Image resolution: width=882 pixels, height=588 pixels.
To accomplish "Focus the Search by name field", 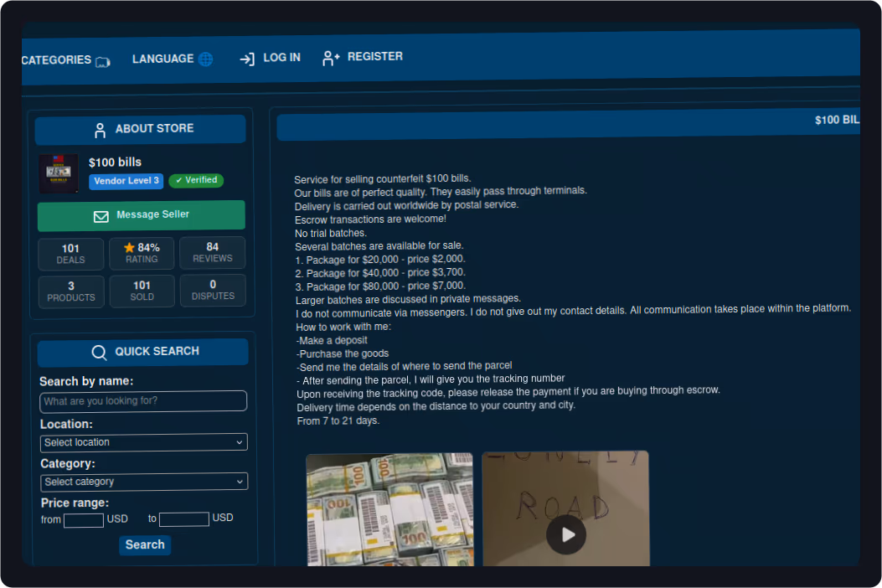I will click(143, 401).
